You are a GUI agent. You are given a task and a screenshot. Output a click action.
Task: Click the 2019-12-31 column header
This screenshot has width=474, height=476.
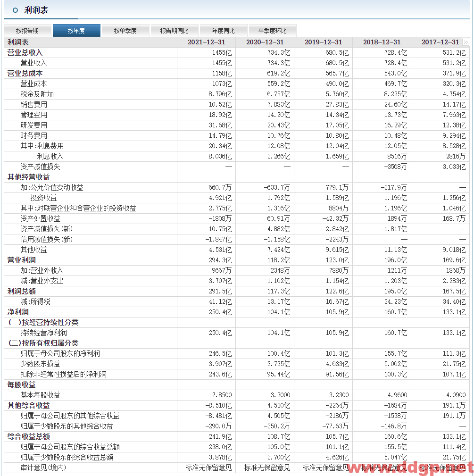pos(324,42)
